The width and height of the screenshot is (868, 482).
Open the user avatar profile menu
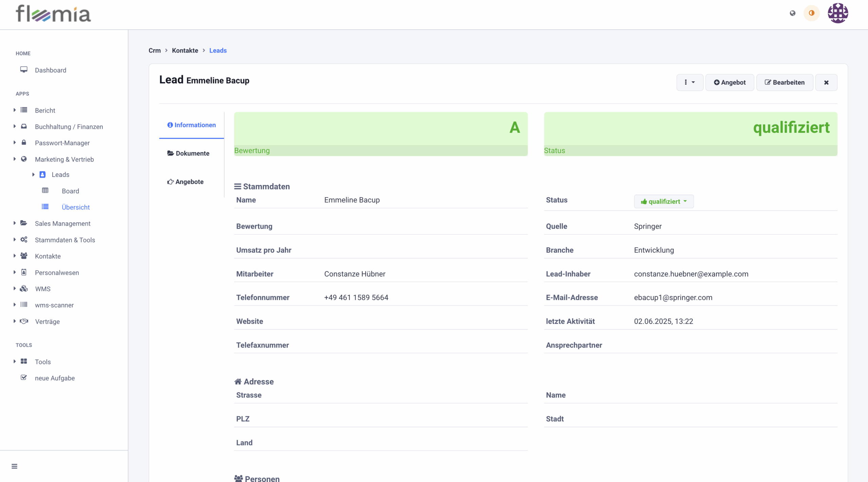coord(837,13)
